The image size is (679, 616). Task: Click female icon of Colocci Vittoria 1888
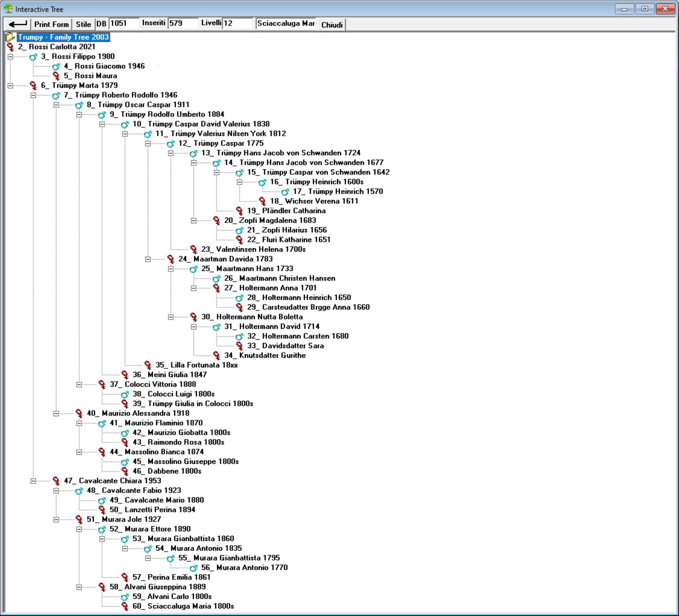coord(102,384)
